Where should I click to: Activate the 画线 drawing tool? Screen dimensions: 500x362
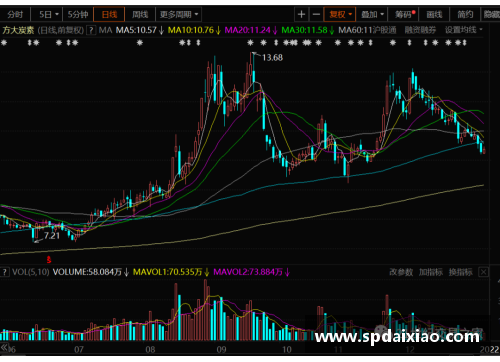434,15
